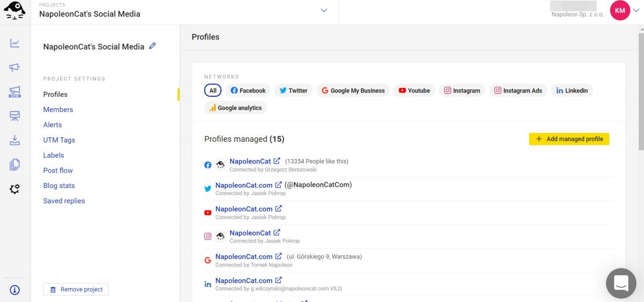Open Post flow in project settings

click(x=58, y=170)
